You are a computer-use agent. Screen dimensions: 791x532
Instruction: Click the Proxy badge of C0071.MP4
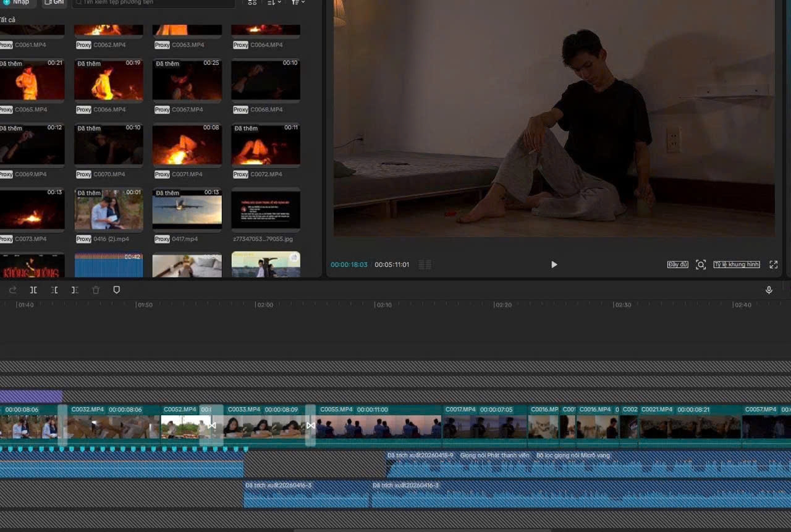coord(162,174)
